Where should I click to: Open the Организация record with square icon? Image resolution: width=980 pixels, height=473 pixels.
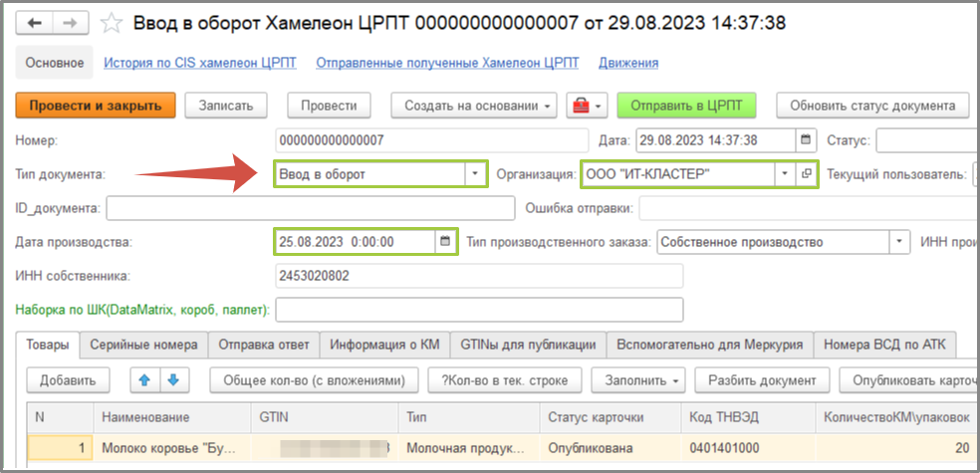pos(807,173)
